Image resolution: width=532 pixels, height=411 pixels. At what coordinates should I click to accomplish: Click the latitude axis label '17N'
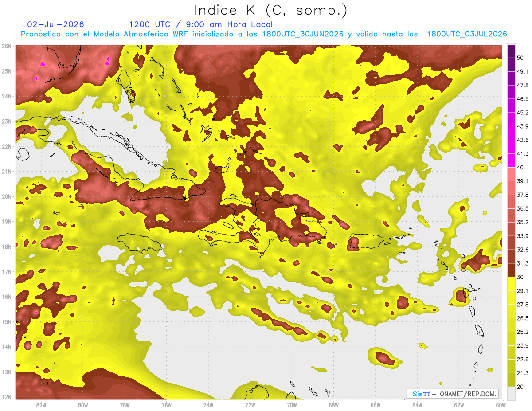click(x=6, y=272)
